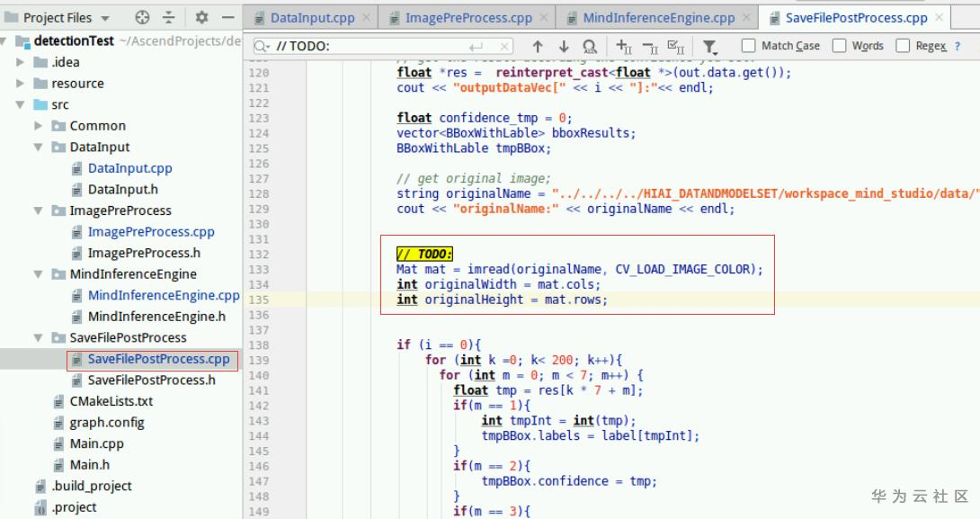Image resolution: width=980 pixels, height=519 pixels.
Task: Open Main.h file
Action: point(89,465)
